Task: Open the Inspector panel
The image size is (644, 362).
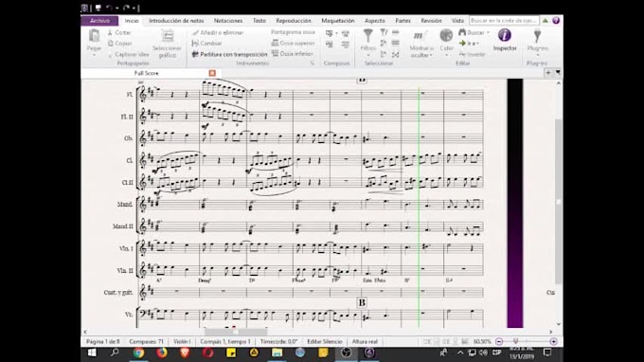Action: point(505,40)
